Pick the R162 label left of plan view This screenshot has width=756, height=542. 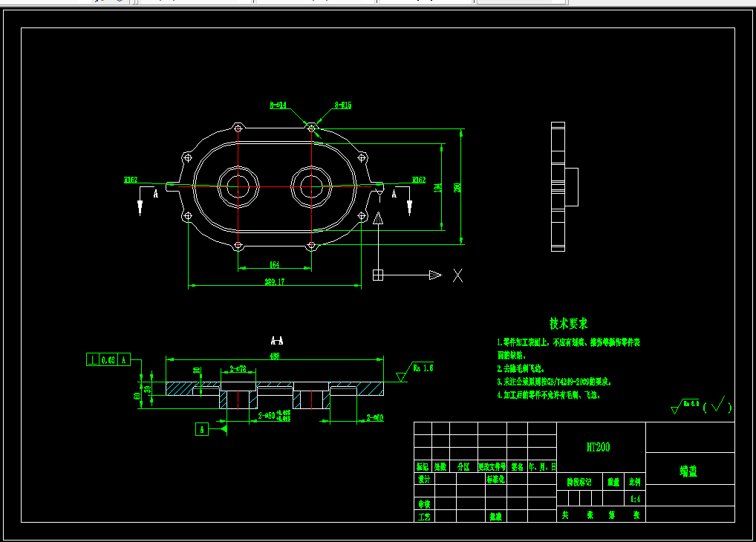click(x=131, y=180)
